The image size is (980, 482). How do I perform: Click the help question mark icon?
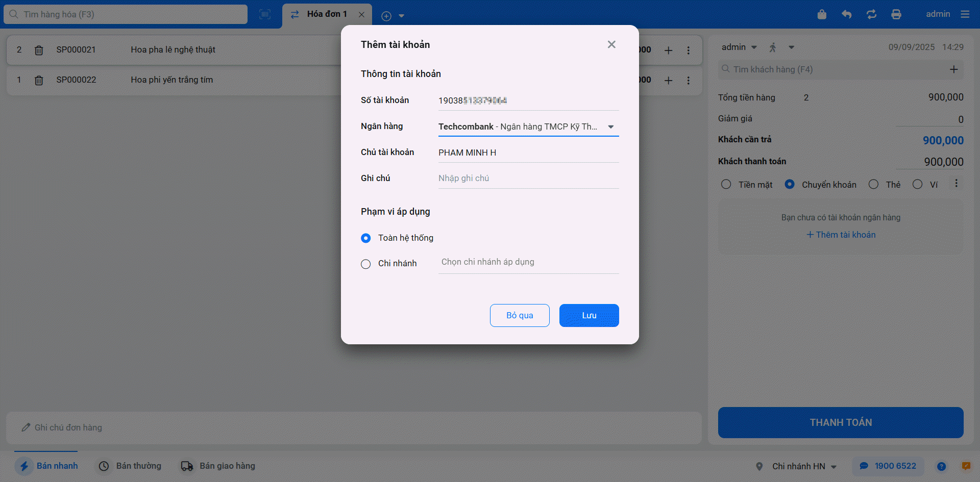pos(942,466)
